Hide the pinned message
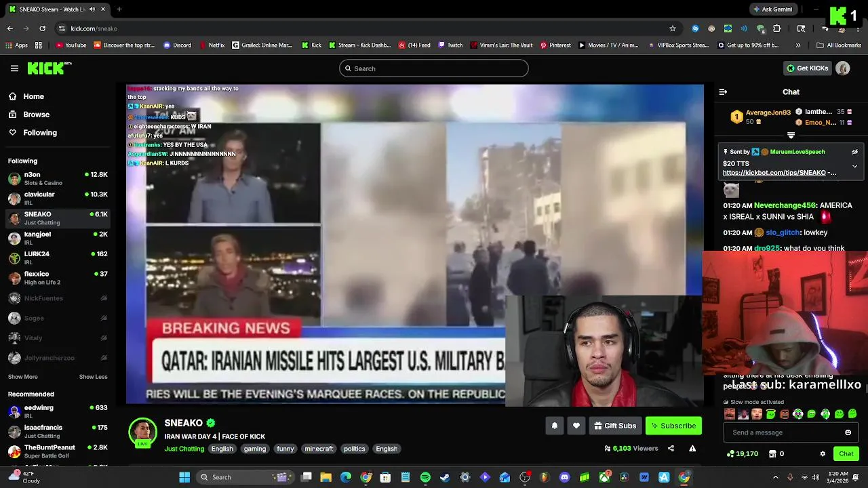The image size is (868, 488). click(x=854, y=152)
